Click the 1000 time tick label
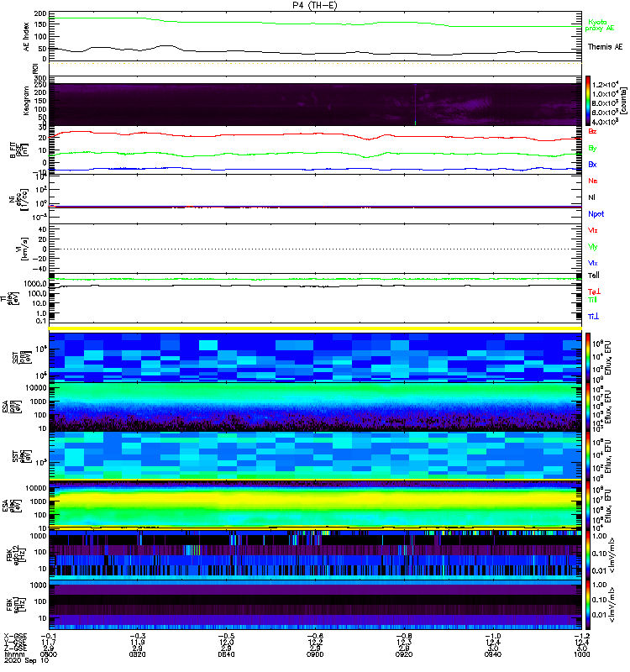630x672 pixels. point(582,654)
